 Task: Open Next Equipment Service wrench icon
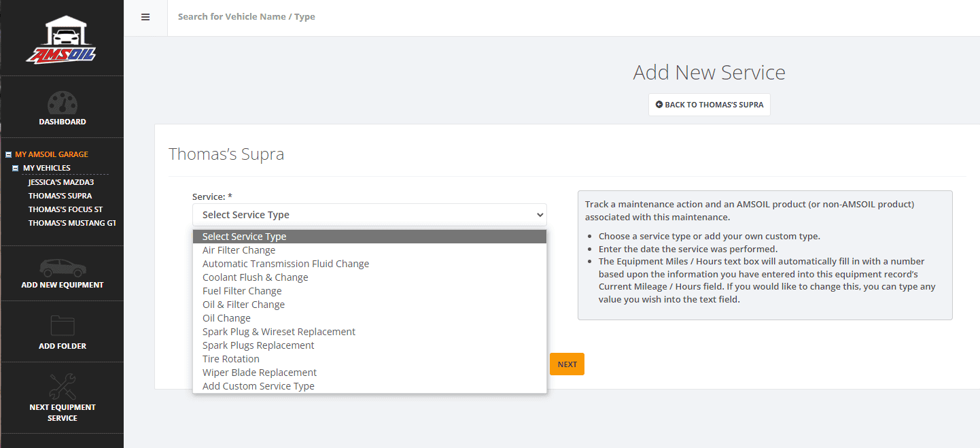click(62, 385)
